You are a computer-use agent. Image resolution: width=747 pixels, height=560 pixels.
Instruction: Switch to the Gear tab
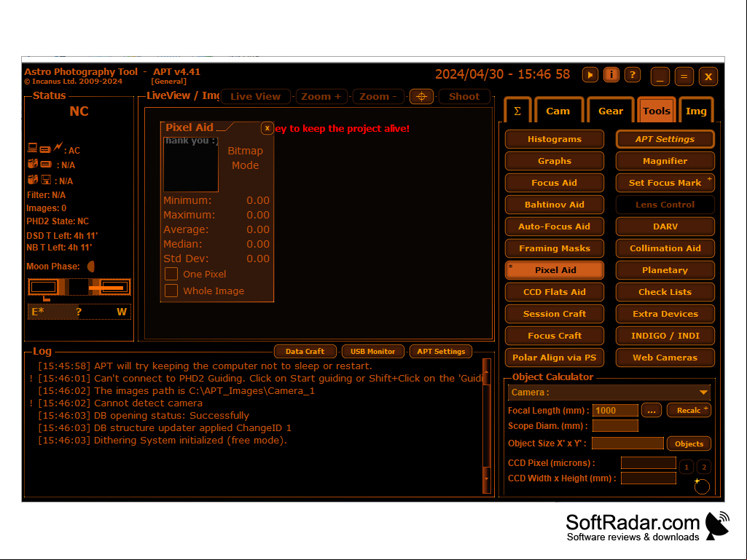tap(611, 111)
